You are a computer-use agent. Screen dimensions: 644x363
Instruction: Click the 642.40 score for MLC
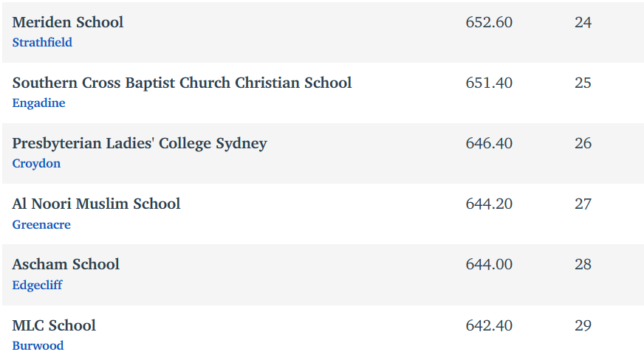(489, 325)
